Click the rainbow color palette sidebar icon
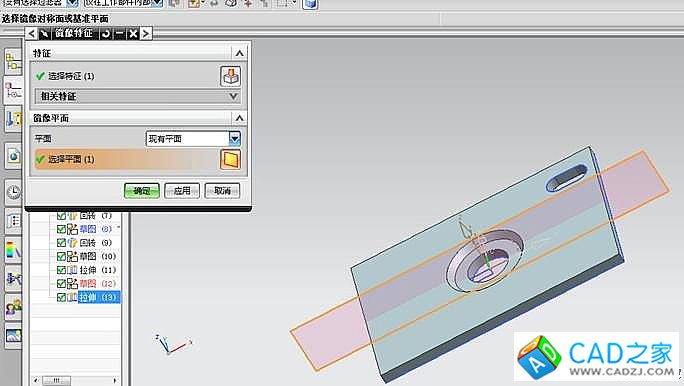The width and height of the screenshot is (684, 386). pyautogui.click(x=13, y=250)
